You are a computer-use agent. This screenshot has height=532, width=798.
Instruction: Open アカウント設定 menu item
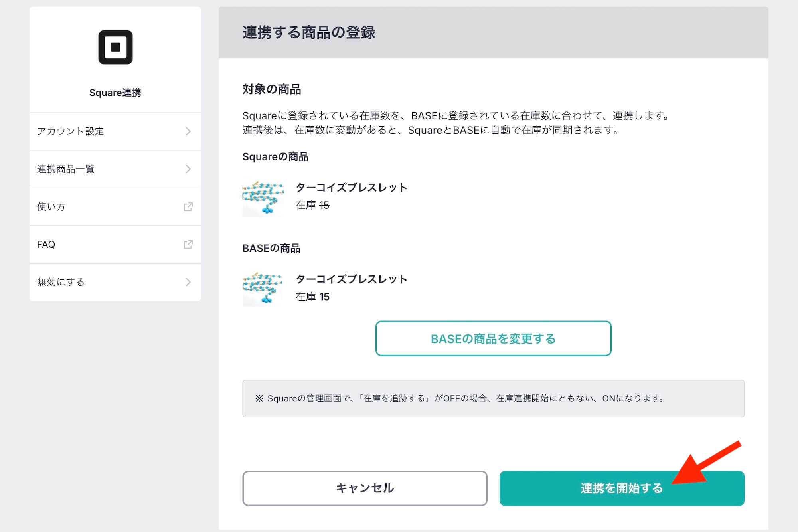(115, 131)
